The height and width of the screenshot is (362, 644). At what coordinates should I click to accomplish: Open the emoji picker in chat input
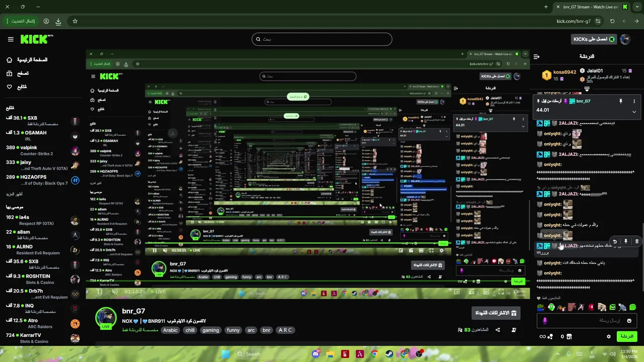point(629,321)
